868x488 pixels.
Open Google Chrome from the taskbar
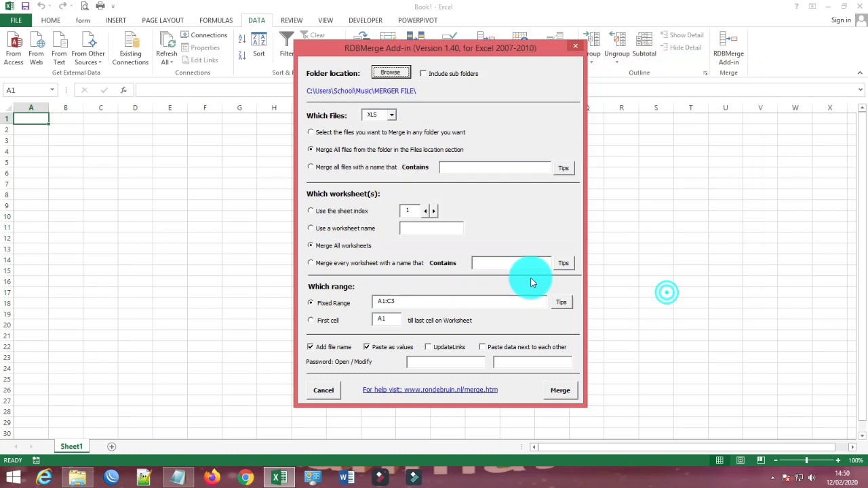[245, 478]
